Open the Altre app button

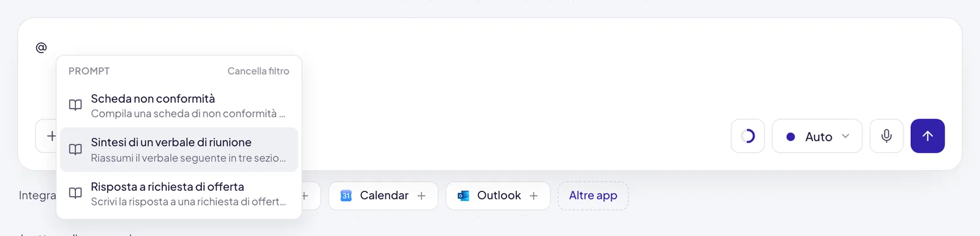pyautogui.click(x=593, y=196)
